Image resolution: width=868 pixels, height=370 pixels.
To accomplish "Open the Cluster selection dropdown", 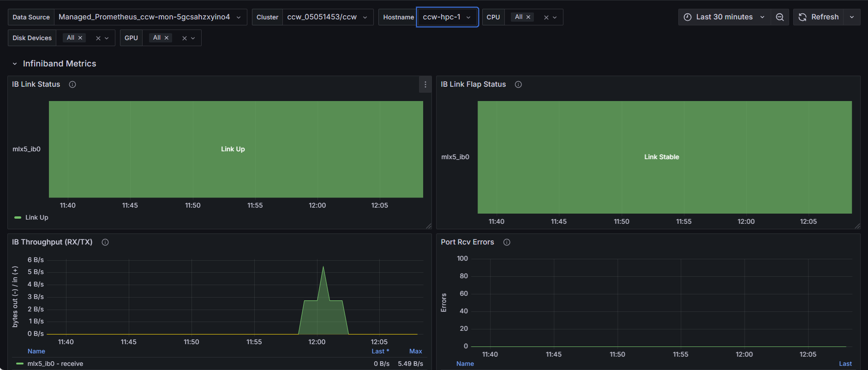I will (328, 17).
